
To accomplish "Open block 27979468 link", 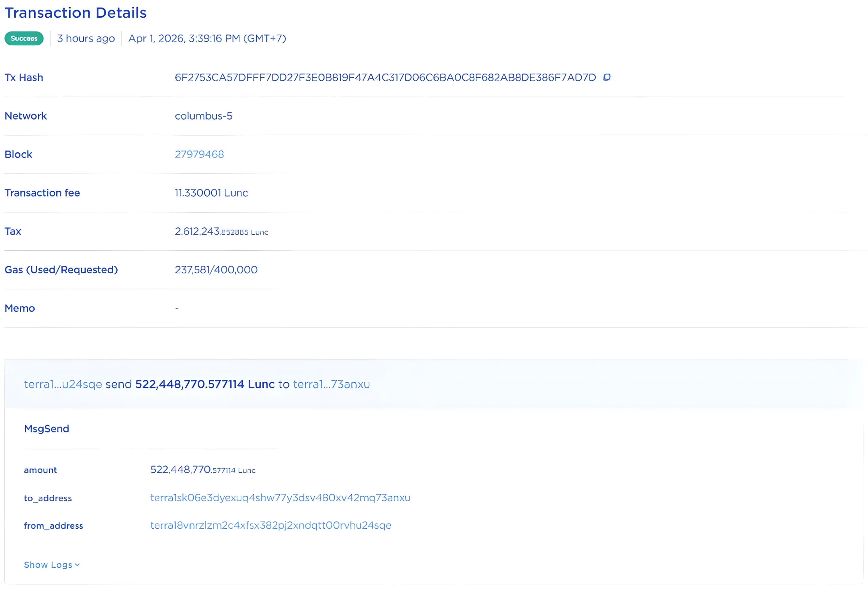I will [199, 154].
